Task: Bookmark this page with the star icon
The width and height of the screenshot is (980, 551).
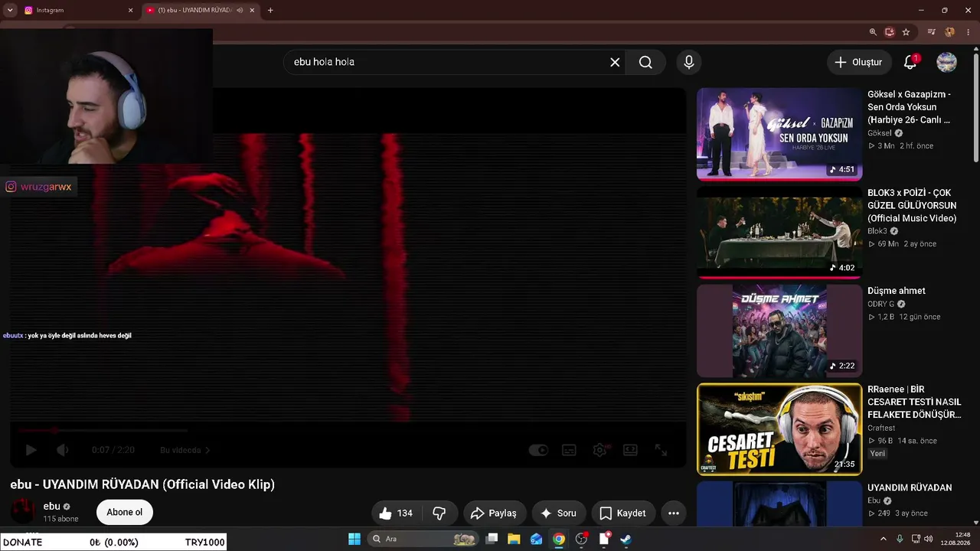Action: (906, 32)
